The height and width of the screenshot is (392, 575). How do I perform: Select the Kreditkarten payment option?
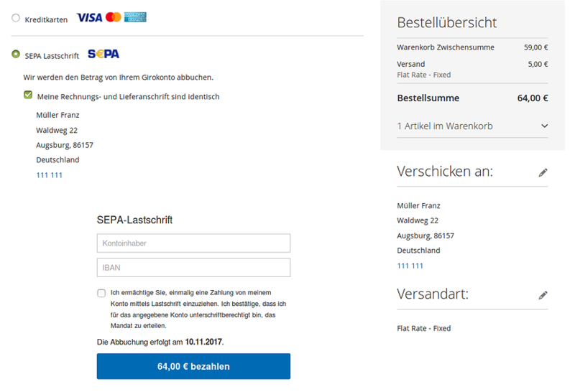tap(16, 19)
